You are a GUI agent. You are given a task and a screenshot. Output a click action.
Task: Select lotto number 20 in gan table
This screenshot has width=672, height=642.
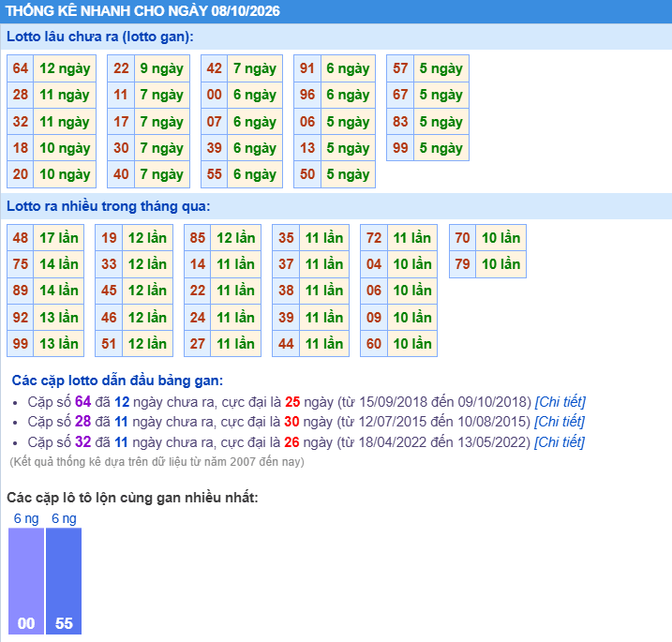tap(20, 174)
